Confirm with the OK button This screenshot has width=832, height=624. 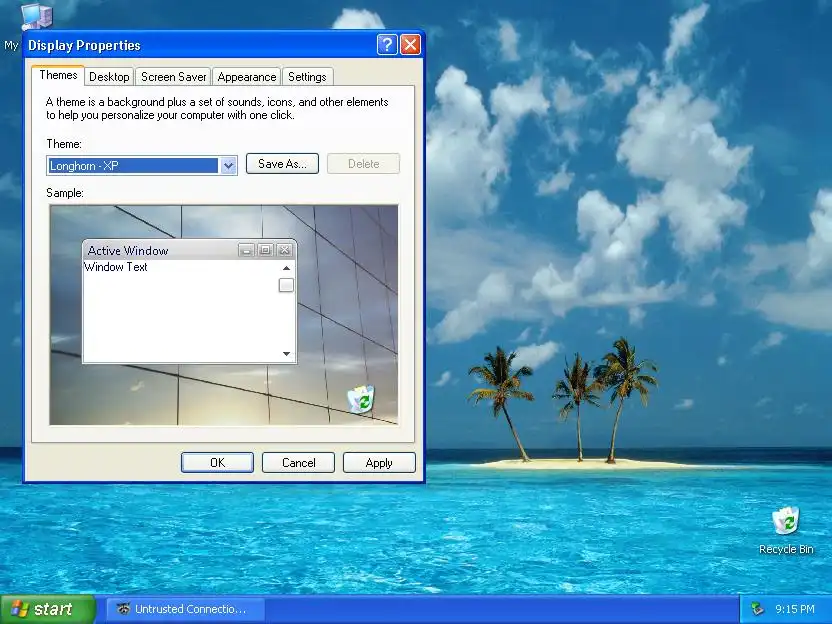pos(217,463)
